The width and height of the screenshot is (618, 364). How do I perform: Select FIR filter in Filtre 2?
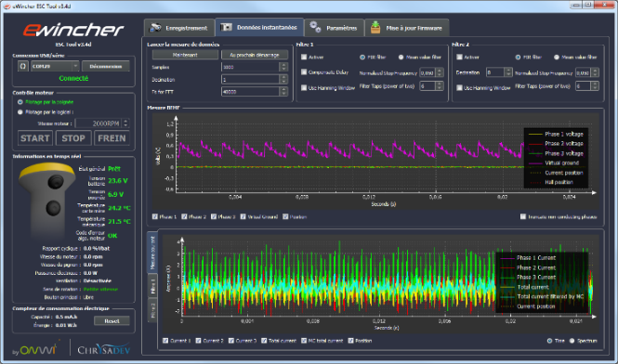518,58
